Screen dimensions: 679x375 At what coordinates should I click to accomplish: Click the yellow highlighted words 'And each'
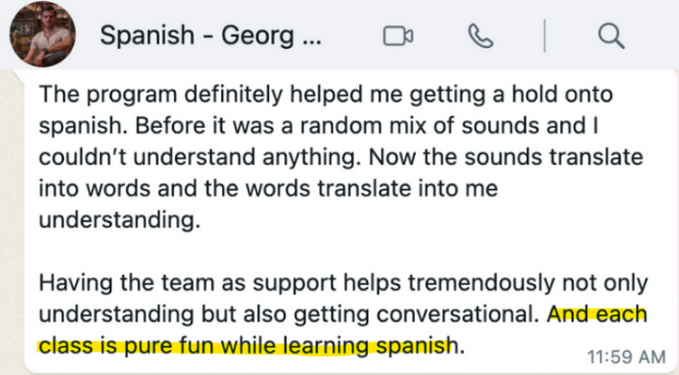pyautogui.click(x=597, y=314)
